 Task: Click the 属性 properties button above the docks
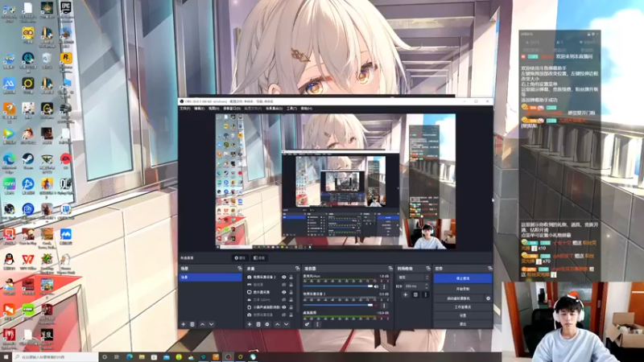(x=240, y=257)
